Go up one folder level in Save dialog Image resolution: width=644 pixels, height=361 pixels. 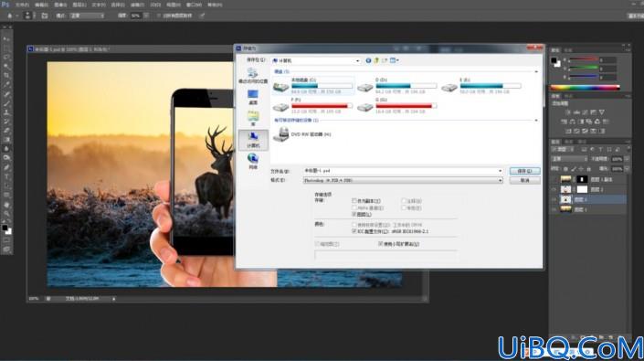click(376, 60)
